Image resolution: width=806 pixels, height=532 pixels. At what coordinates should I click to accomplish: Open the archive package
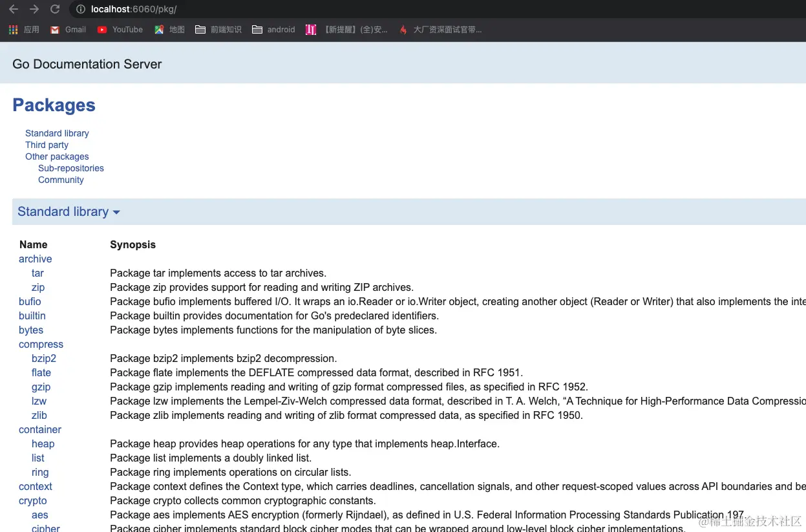tap(35, 259)
